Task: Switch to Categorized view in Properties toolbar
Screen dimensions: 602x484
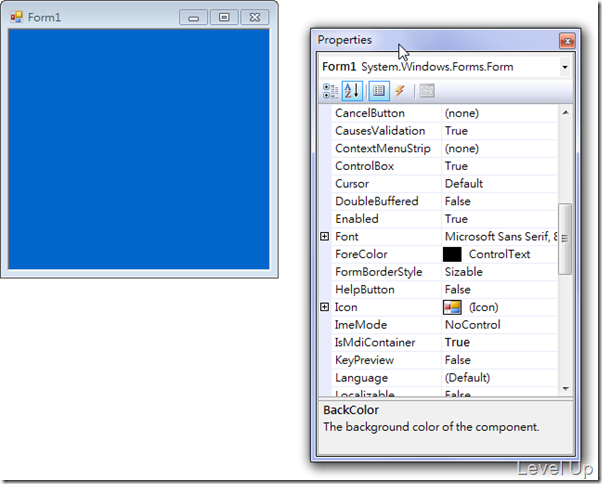Action: 330,91
